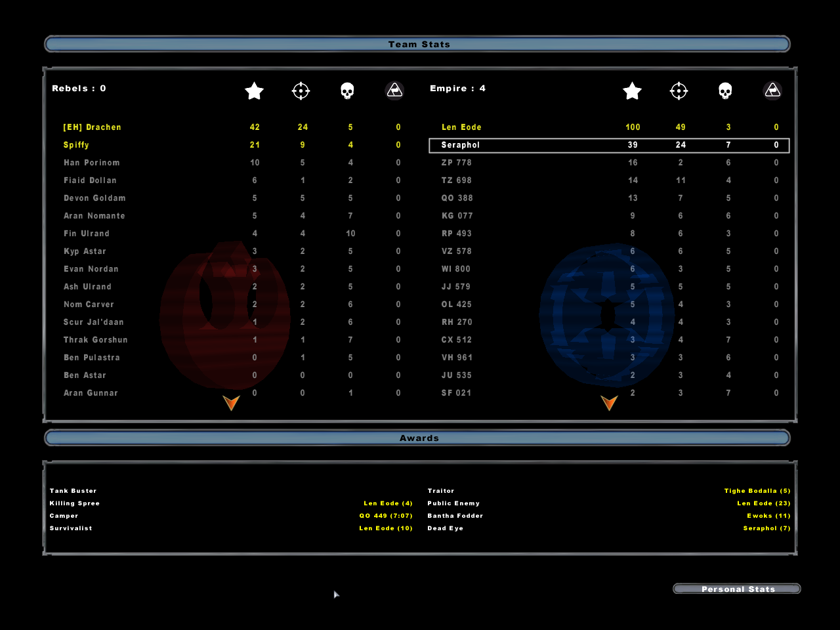Click Dead Eye winner Seraphol (7)

[766, 528]
